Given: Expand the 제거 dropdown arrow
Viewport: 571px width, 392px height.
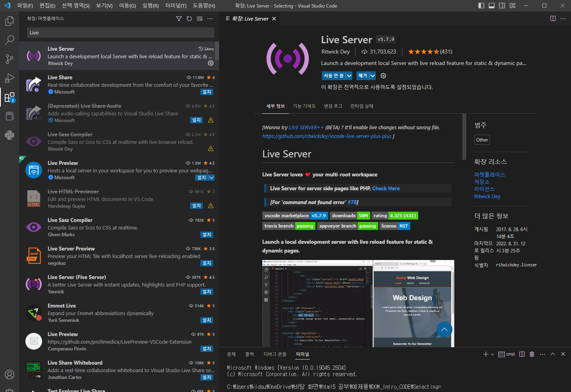Looking at the screenshot, I should (x=373, y=76).
